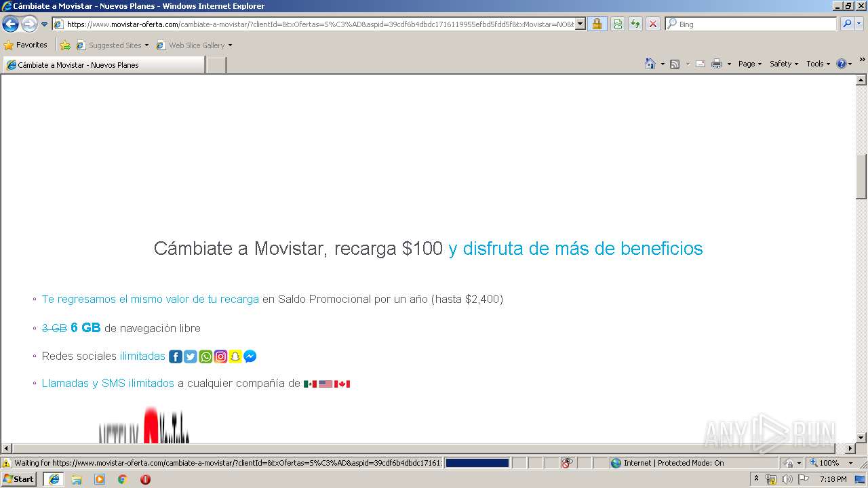The image size is (868, 488).
Task: Click the RSS Feeds icon
Action: click(x=675, y=64)
